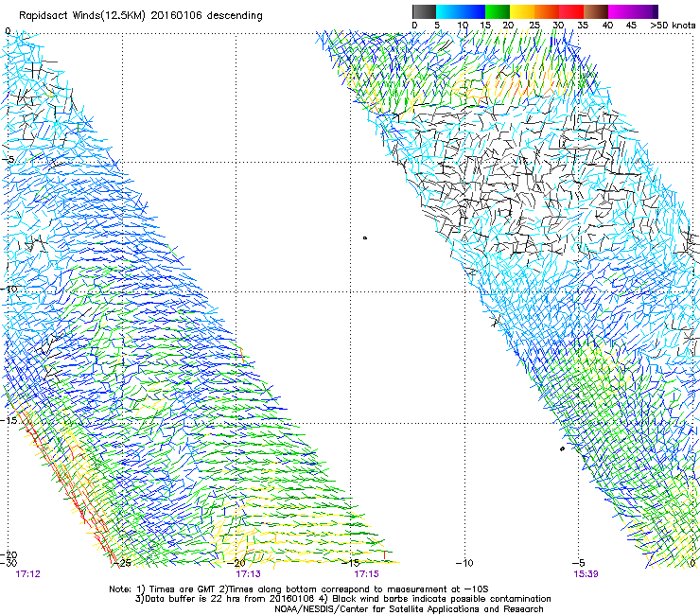Click the swath time label '15:39'
Screen dimensions: 700x615
click(586, 574)
